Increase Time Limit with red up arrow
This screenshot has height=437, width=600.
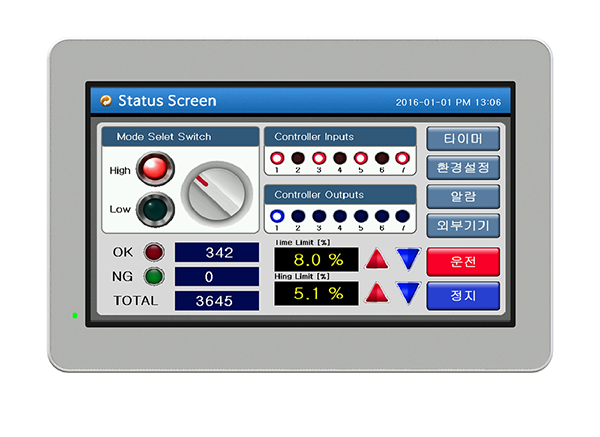(377, 260)
